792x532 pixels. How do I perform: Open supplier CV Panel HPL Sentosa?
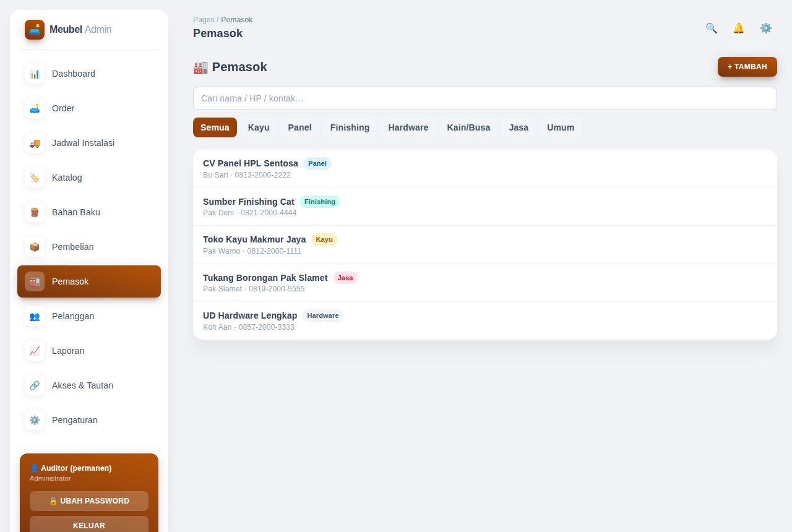coord(485,169)
